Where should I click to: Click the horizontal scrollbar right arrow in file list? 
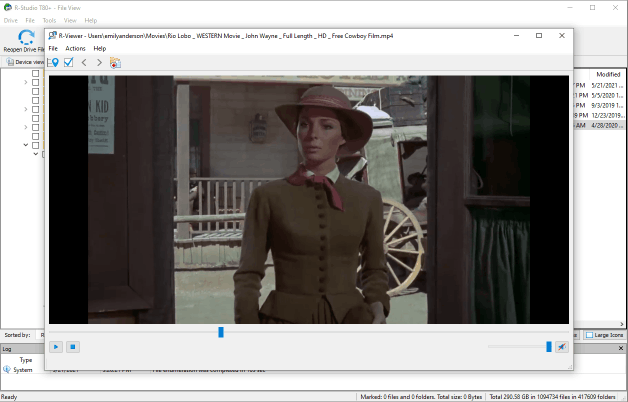[622, 324]
